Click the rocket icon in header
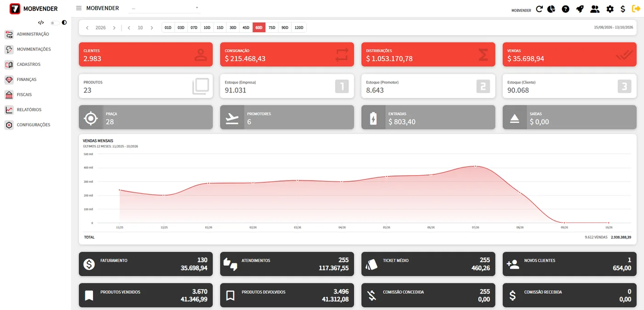The height and width of the screenshot is (310, 644). coord(580,9)
